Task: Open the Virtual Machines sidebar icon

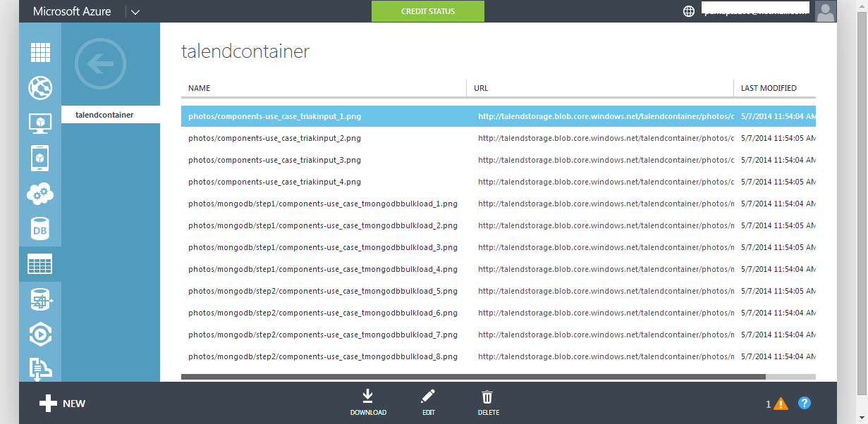Action: tap(40, 123)
